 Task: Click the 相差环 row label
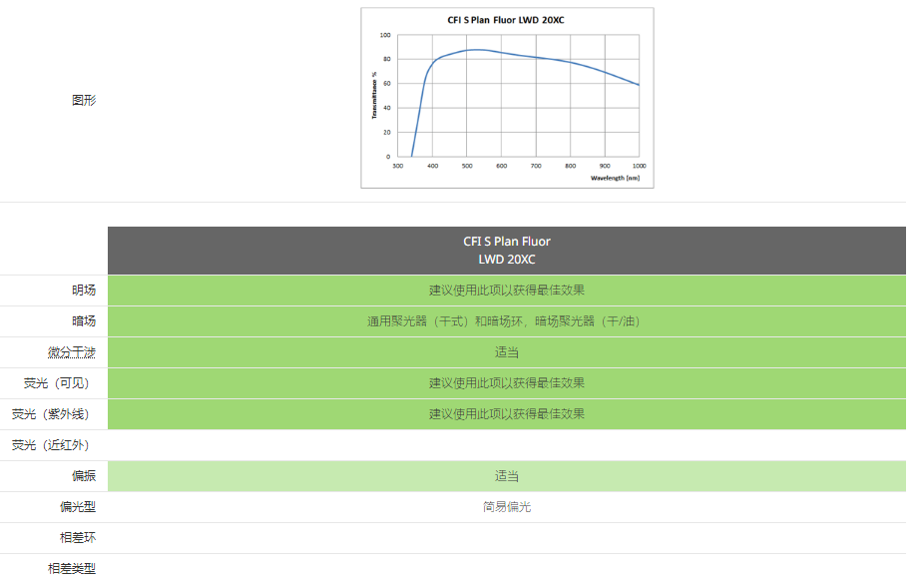pyautogui.click(x=77, y=538)
